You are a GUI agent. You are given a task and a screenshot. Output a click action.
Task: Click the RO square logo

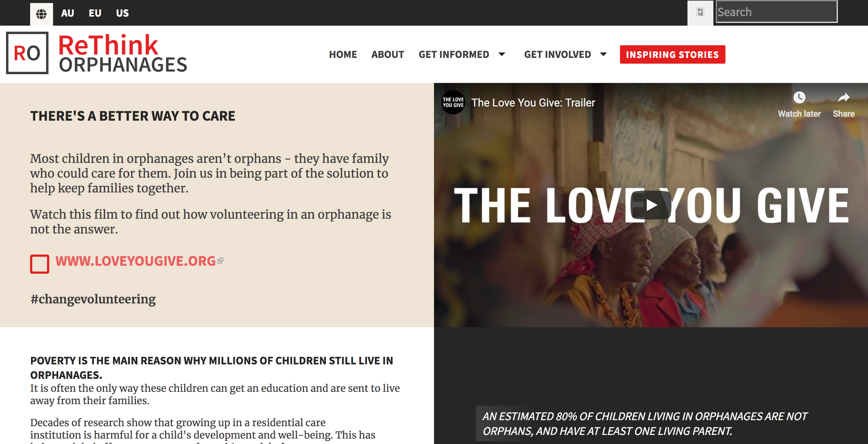(x=27, y=53)
